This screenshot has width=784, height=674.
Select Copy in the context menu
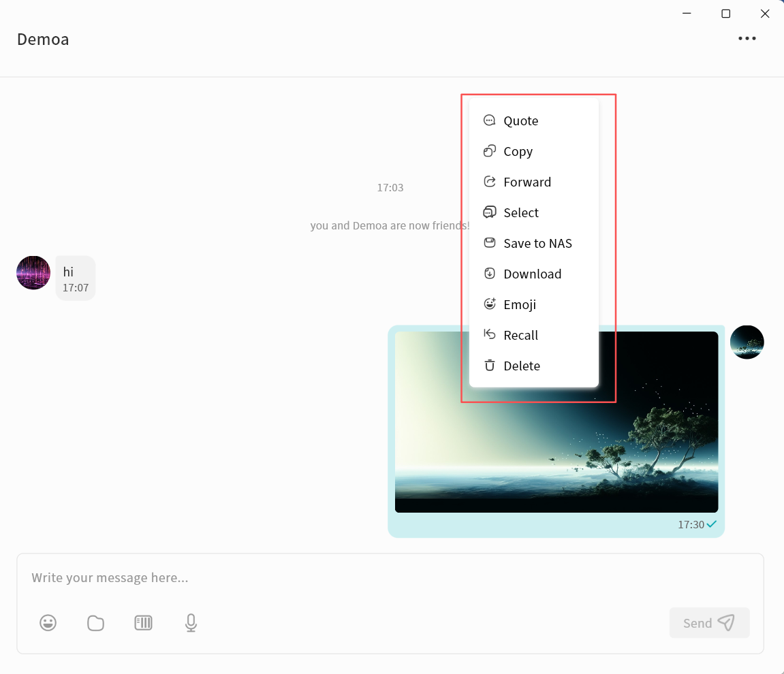[x=518, y=152]
